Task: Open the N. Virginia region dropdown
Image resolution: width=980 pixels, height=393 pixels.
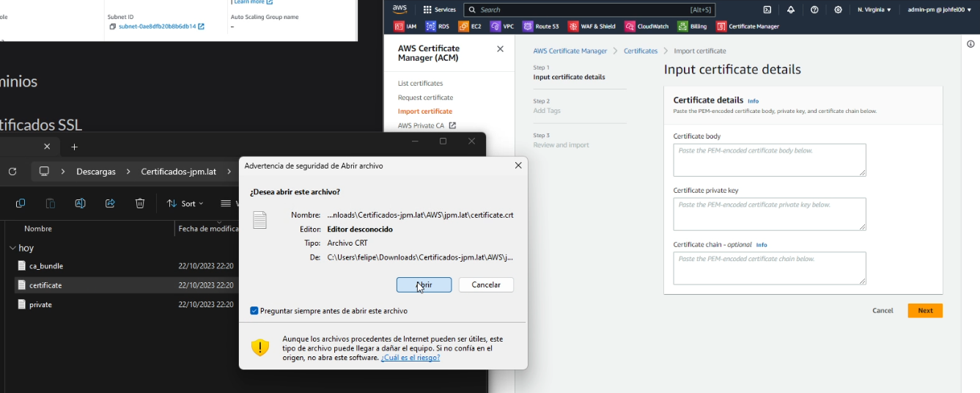Action: pos(874,10)
